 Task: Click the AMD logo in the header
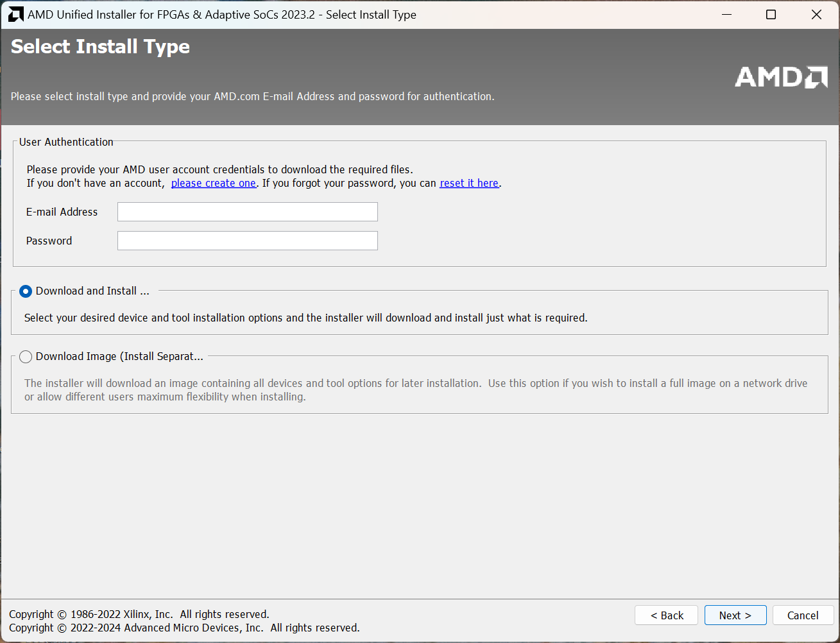click(780, 77)
